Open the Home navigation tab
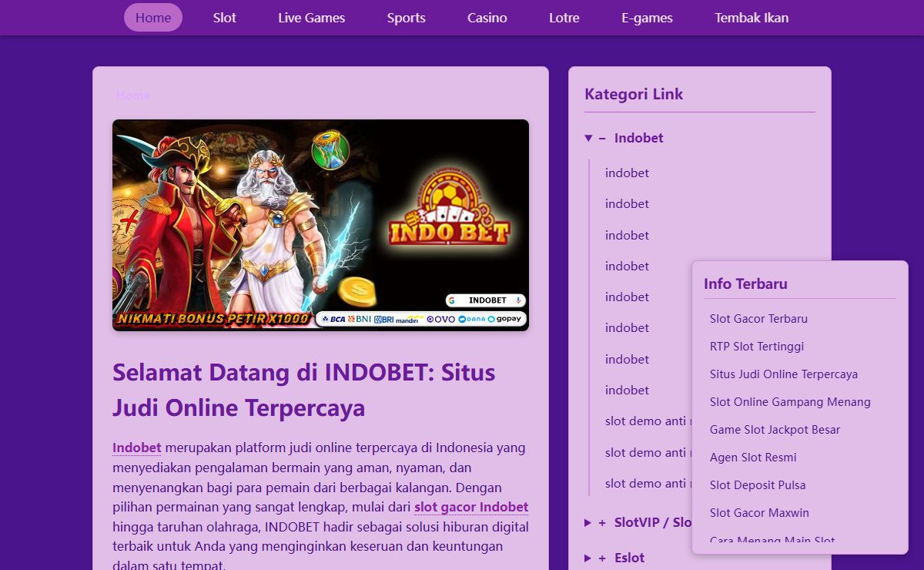 tap(153, 18)
